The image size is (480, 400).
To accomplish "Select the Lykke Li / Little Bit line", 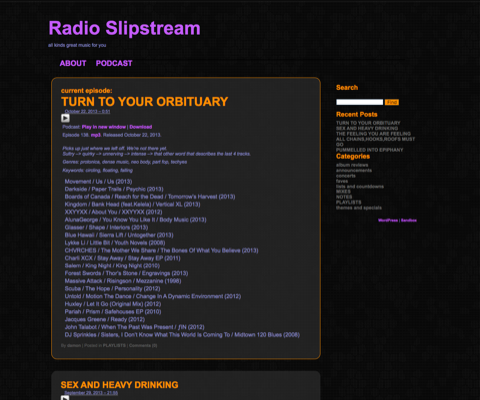I will point(115,243).
